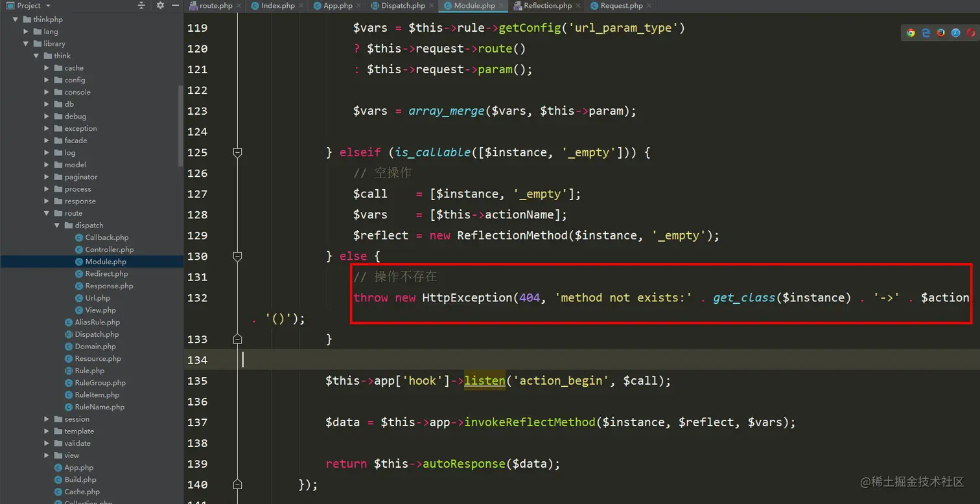
Task: Open in Chrome browser icon
Action: [x=911, y=32]
